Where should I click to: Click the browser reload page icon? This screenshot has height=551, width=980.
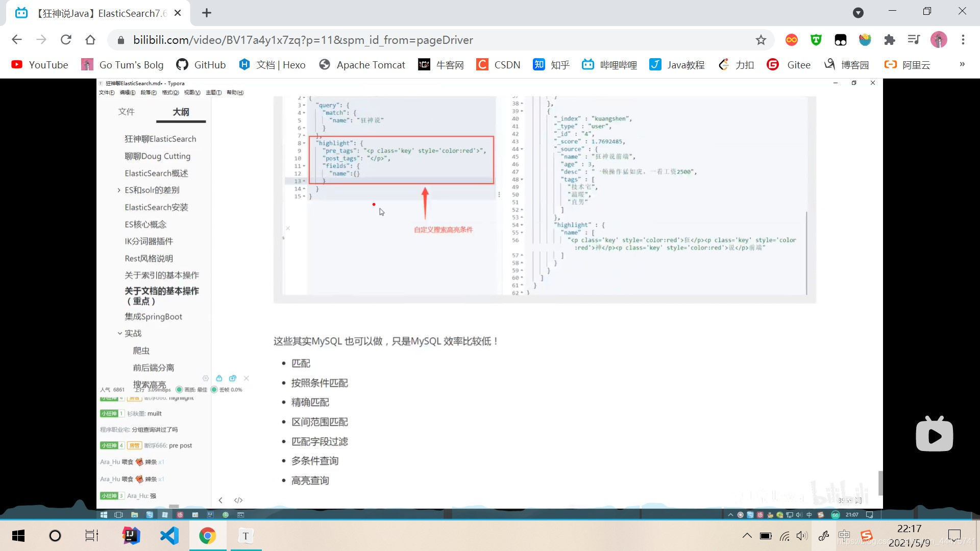[66, 40]
